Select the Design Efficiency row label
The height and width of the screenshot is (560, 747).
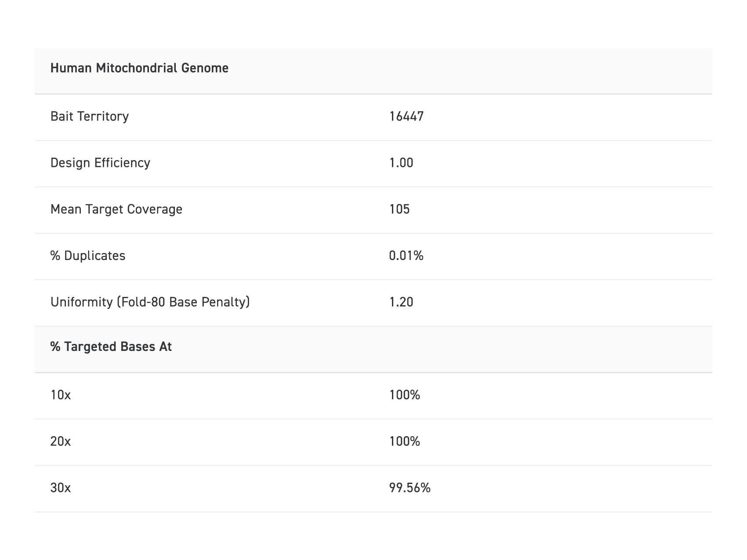coord(100,163)
